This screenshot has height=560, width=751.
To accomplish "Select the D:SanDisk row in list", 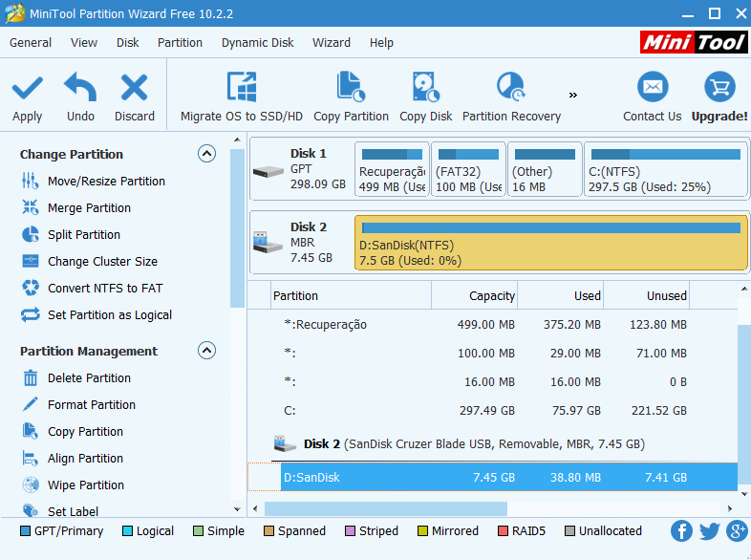I will (x=492, y=477).
